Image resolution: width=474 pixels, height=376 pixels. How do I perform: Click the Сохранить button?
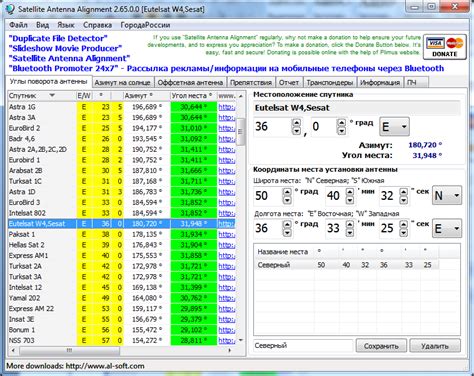381,346
